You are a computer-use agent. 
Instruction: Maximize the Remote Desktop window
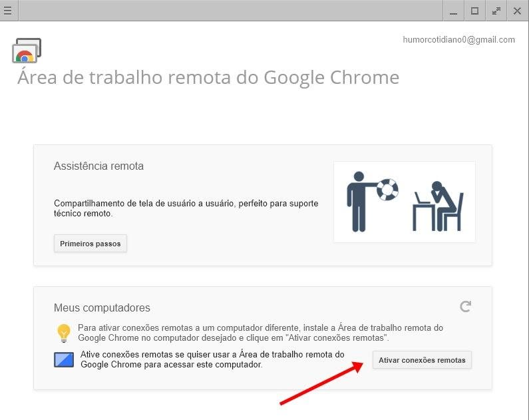point(474,11)
